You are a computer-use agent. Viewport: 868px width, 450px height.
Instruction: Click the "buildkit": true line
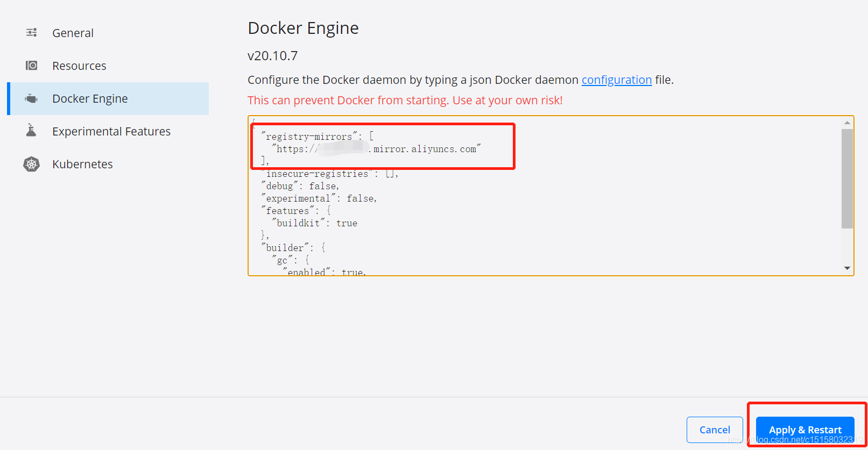[x=315, y=223]
